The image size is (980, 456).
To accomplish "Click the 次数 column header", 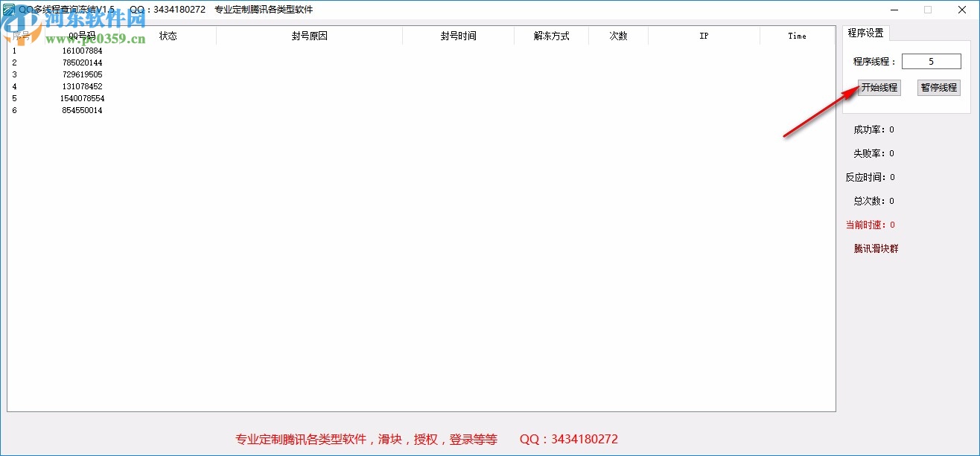I will tap(618, 35).
